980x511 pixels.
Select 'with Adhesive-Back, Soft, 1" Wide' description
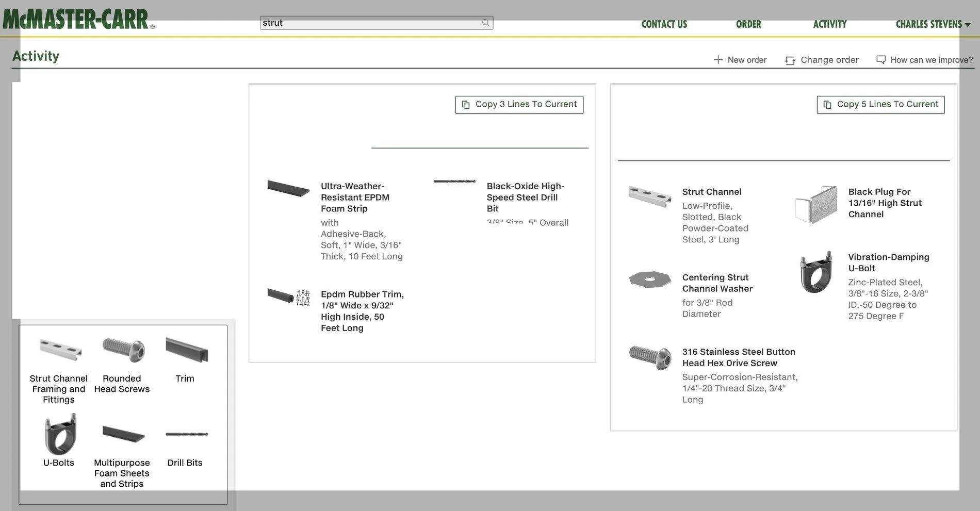tap(362, 239)
